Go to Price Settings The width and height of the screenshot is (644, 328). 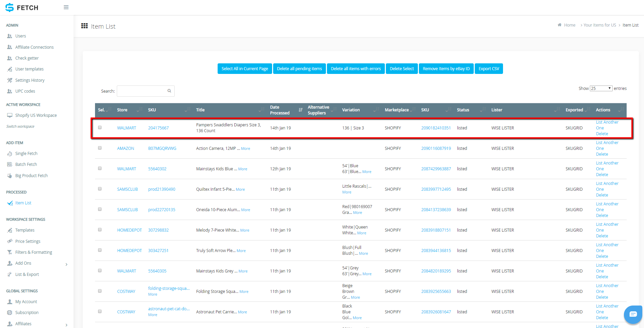[28, 241]
